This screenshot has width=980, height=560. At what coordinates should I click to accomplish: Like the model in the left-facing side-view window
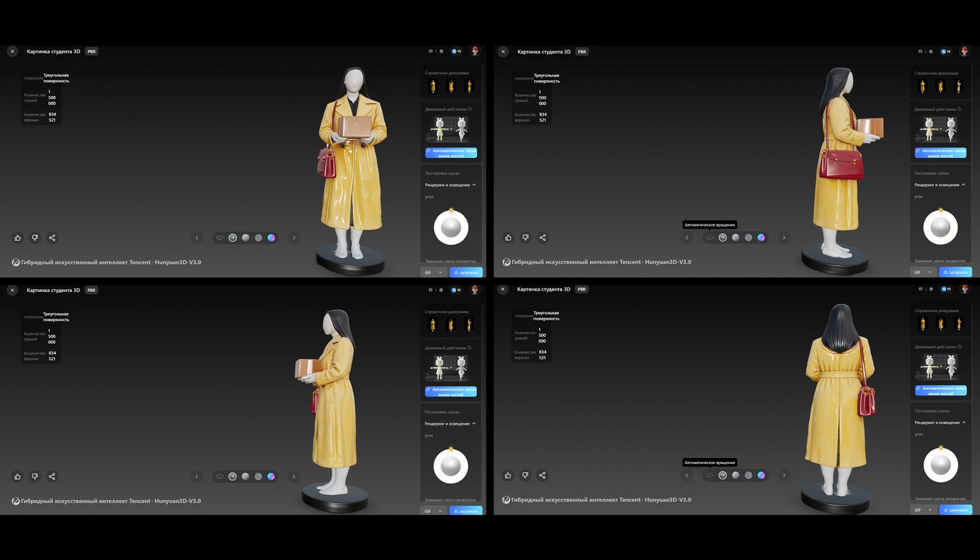pos(18,476)
